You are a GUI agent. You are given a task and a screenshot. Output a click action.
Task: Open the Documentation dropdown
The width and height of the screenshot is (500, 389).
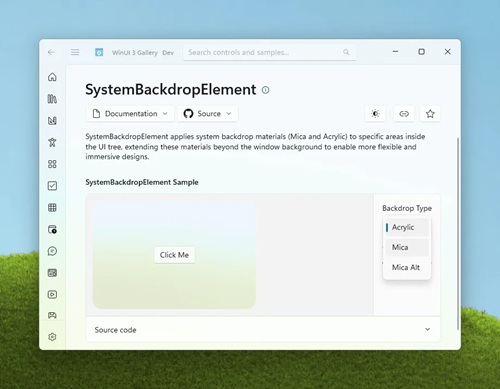[x=130, y=114]
